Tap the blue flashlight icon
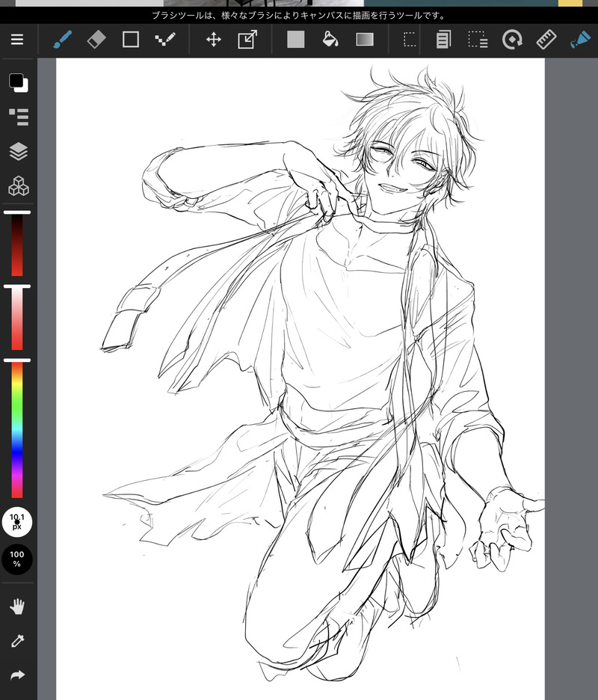Screen dimensions: 598x700 [x=580, y=40]
